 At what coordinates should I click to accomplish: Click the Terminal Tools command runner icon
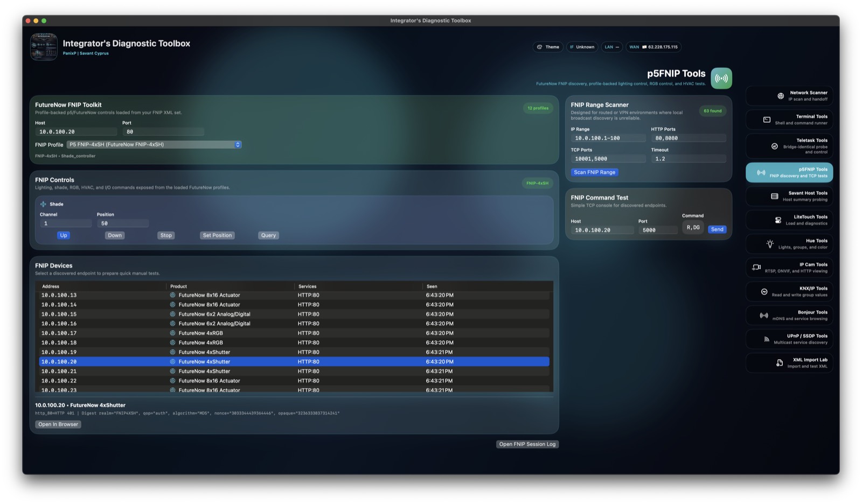(x=767, y=119)
